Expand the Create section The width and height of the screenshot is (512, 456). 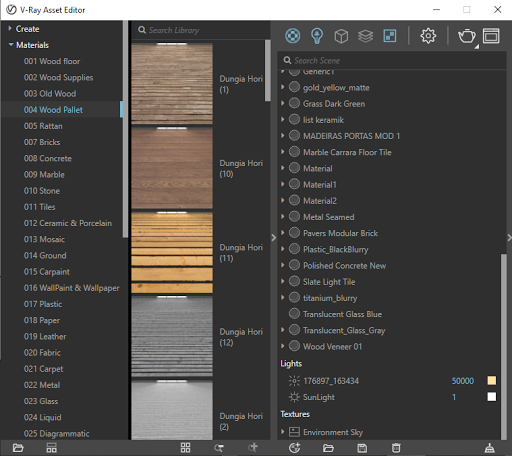(x=10, y=29)
